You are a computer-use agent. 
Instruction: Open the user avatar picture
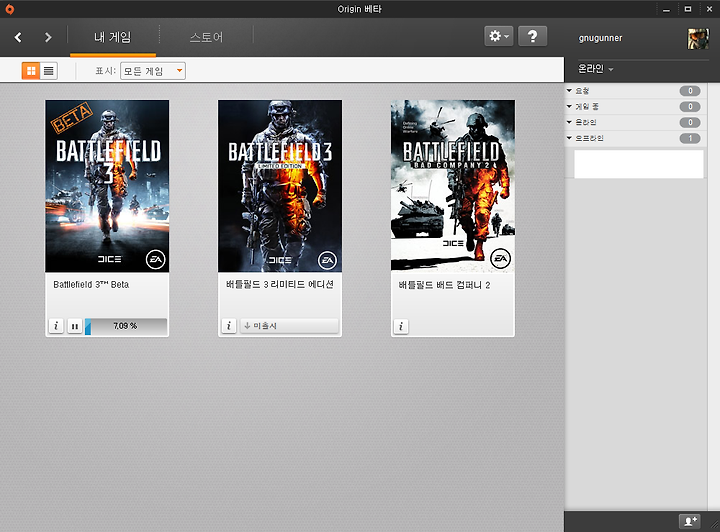pos(698,39)
